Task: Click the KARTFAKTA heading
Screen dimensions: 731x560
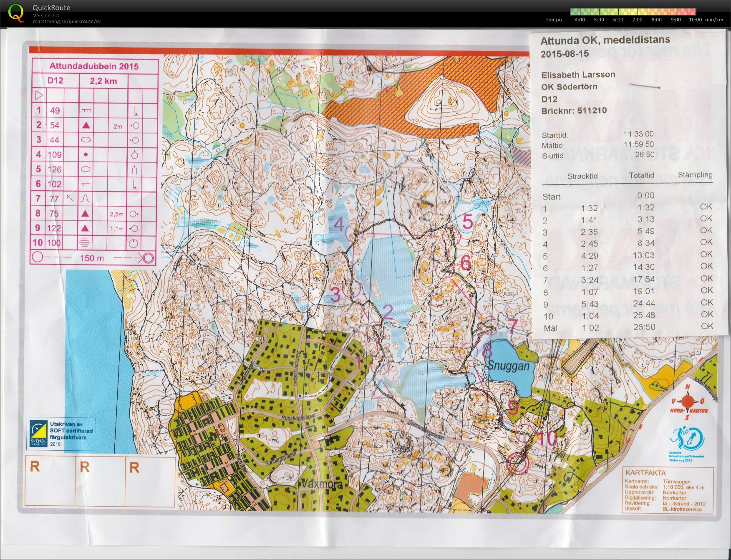Action: point(645,473)
